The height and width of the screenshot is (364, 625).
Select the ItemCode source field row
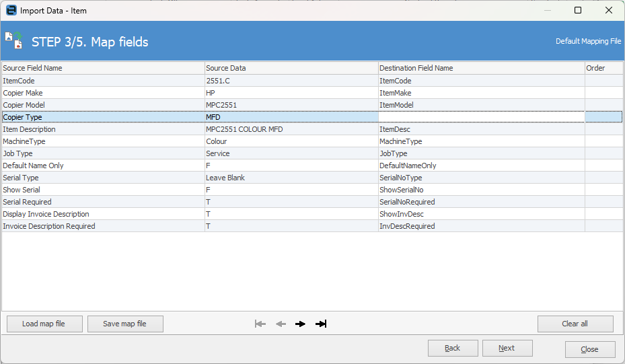point(103,81)
